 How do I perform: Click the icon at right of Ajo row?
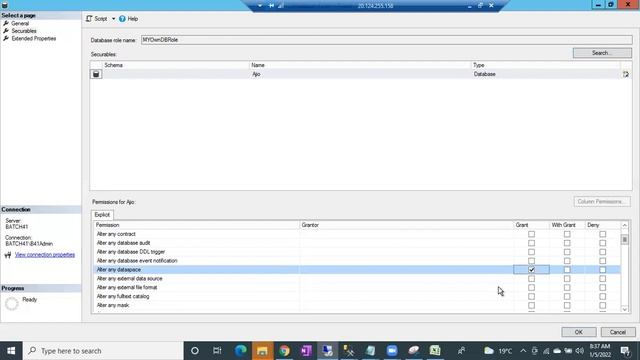626,74
